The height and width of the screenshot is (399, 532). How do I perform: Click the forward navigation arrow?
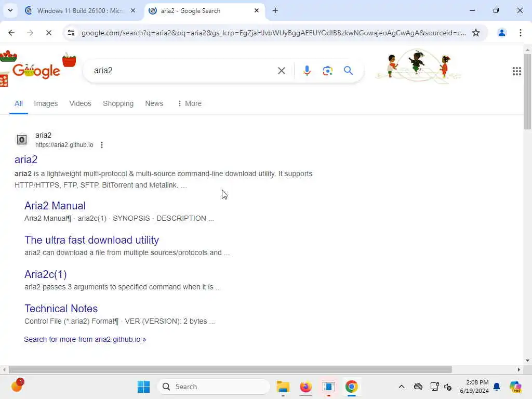30,33
